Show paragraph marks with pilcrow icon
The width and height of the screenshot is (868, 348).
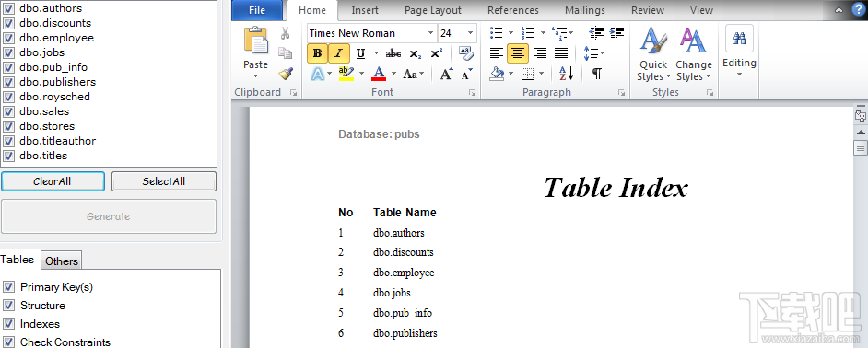point(597,74)
